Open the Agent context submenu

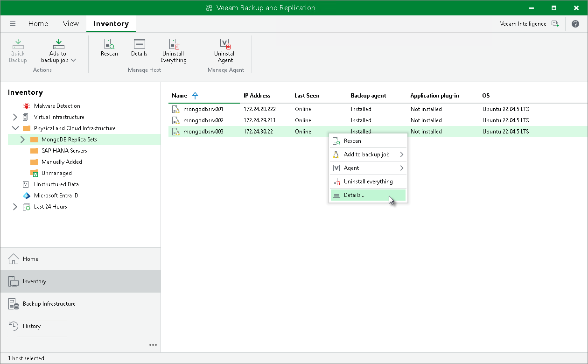pyautogui.click(x=368, y=168)
